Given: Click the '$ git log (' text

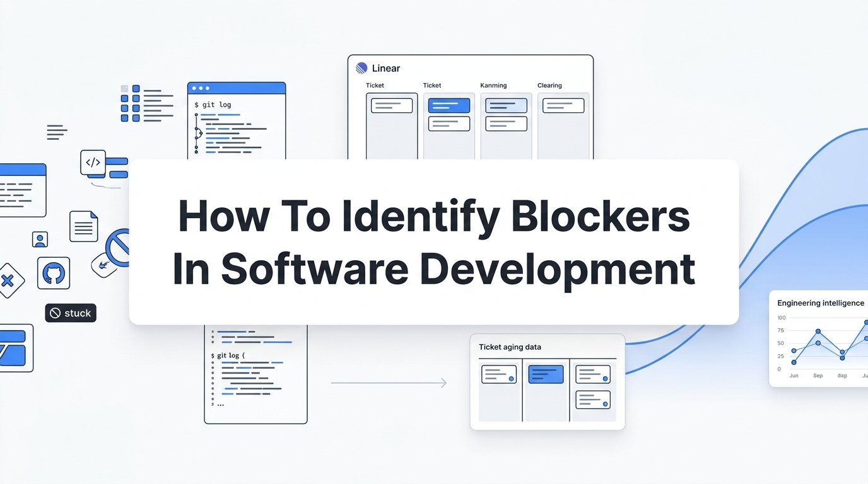Looking at the screenshot, I should (228, 355).
